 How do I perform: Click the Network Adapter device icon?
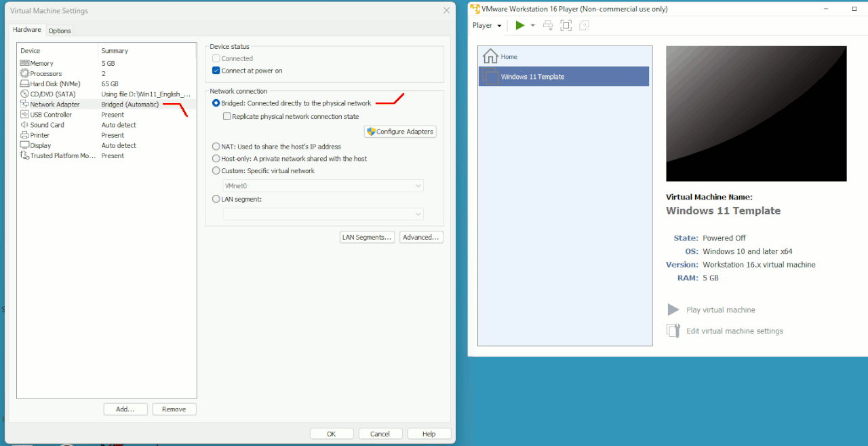tap(24, 104)
